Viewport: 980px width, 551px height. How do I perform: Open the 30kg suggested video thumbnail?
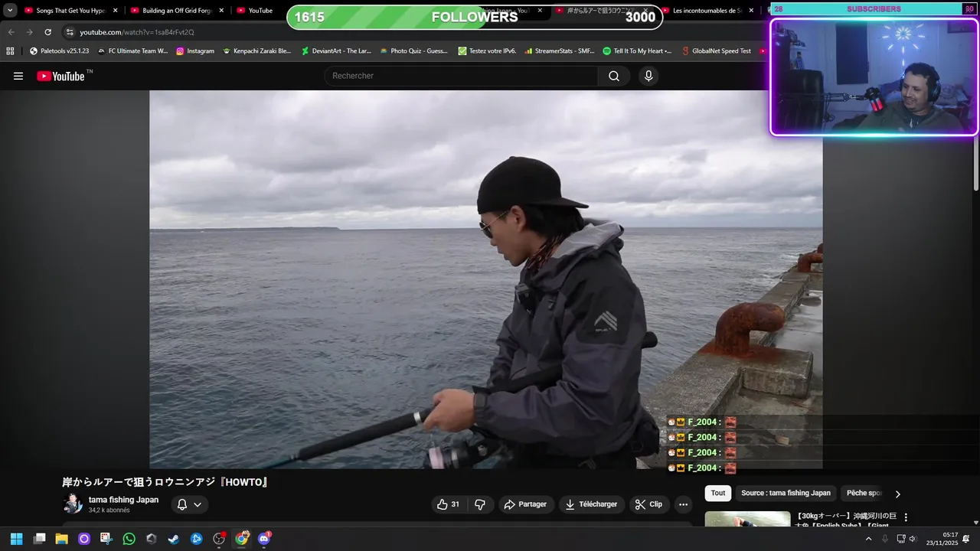tap(747, 519)
